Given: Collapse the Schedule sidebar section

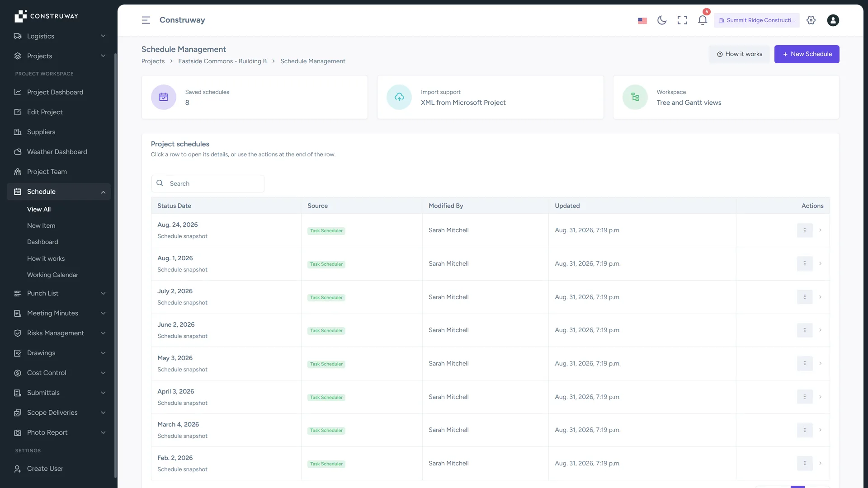Looking at the screenshot, I should pyautogui.click(x=59, y=192).
